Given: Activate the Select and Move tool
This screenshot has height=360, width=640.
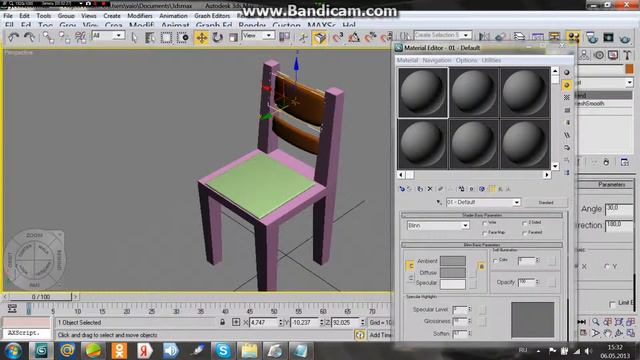Looking at the screenshot, I should [x=201, y=38].
